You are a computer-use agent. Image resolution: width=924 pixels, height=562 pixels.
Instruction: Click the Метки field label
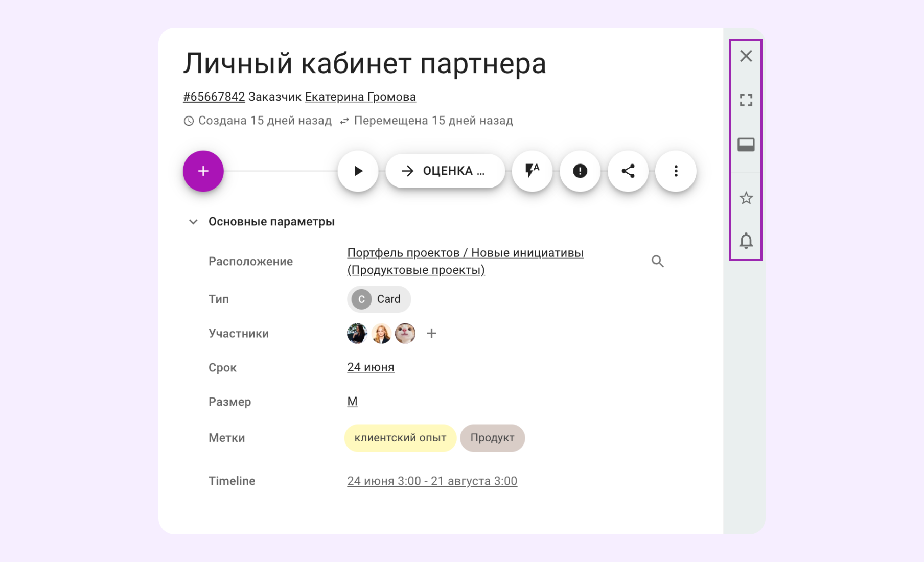coord(226,438)
